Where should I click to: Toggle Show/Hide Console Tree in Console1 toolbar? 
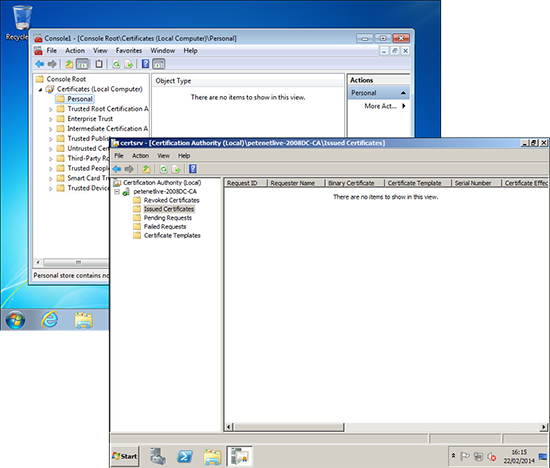(x=82, y=64)
